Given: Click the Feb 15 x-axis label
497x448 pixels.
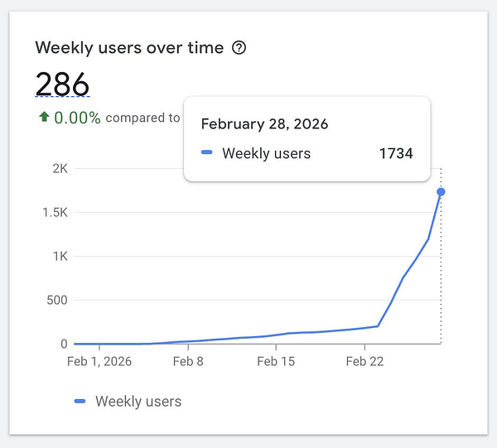Looking at the screenshot, I should coord(276,361).
